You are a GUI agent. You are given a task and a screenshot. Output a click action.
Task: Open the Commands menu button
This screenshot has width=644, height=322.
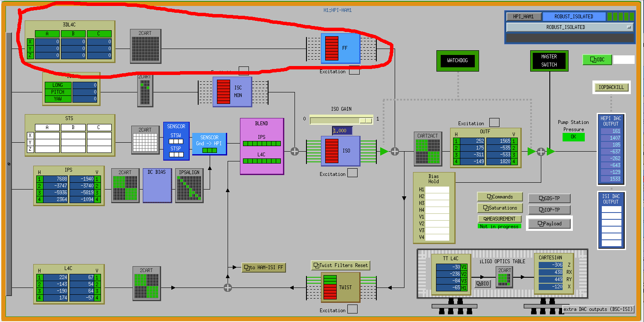pos(500,197)
